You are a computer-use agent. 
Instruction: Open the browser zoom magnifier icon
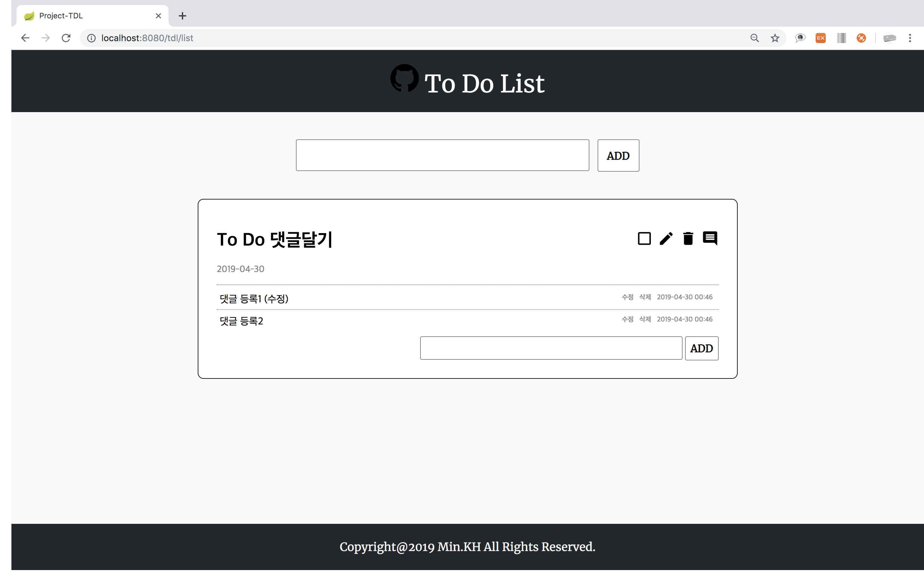tap(754, 38)
